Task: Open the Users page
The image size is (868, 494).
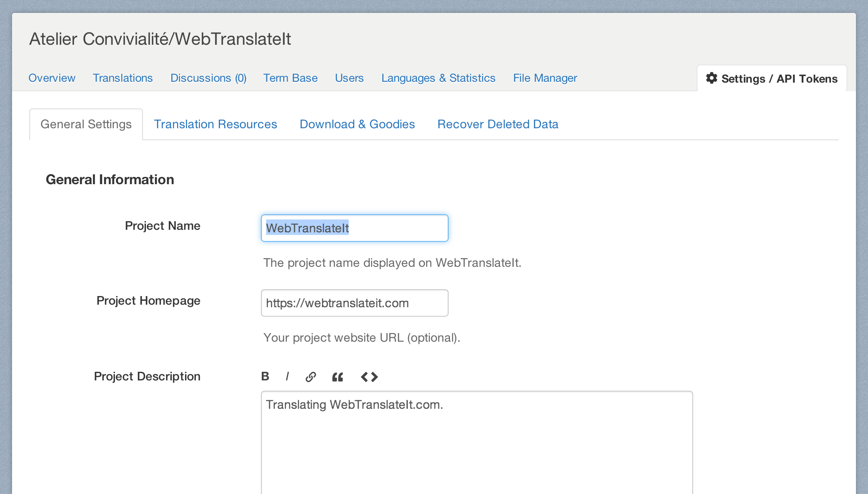Action: pos(349,78)
